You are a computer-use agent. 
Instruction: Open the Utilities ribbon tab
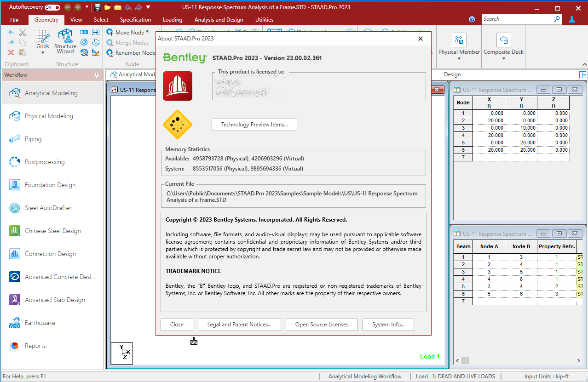[265, 20]
